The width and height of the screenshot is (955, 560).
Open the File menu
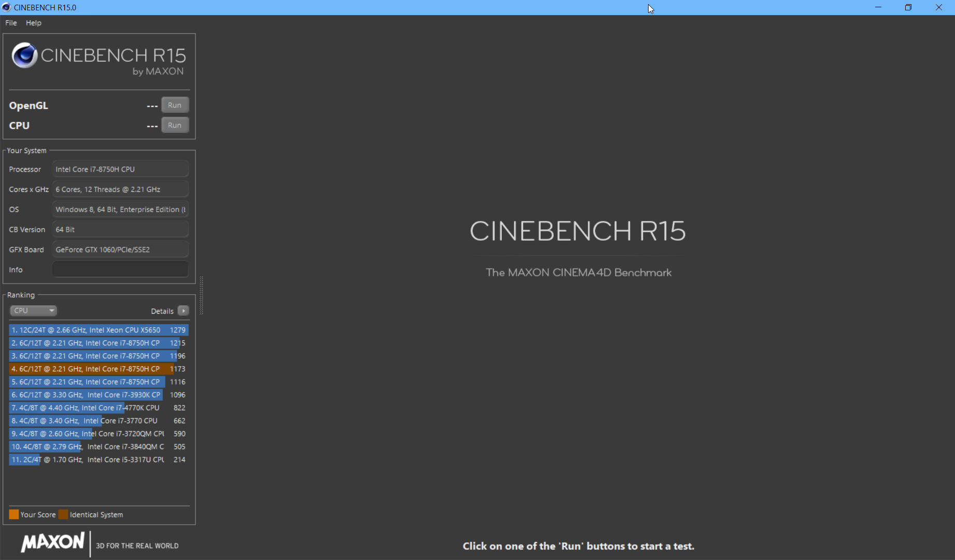11,23
